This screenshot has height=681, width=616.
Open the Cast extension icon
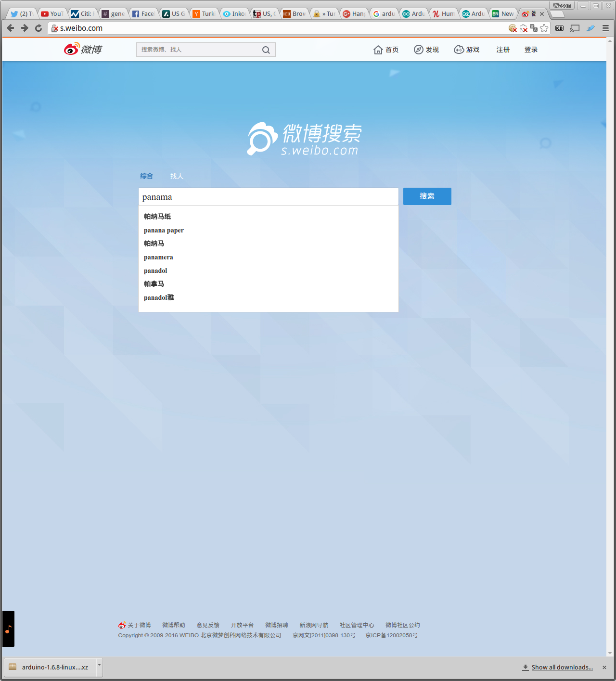(x=575, y=28)
